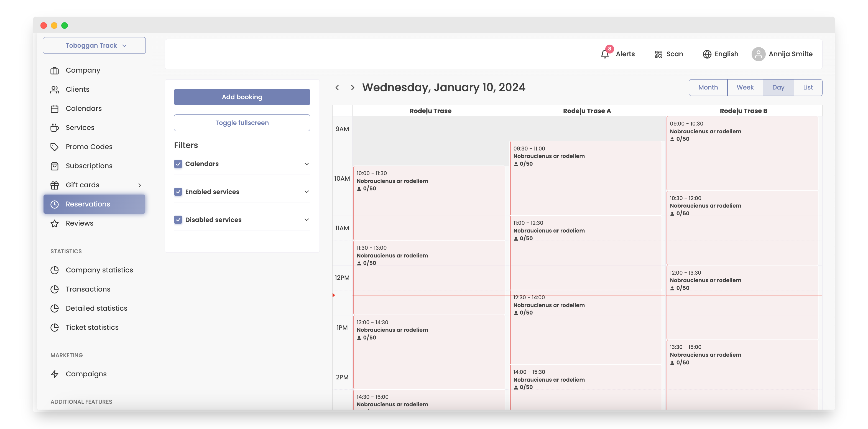Click the Add booking button
868x429 pixels.
242,97
